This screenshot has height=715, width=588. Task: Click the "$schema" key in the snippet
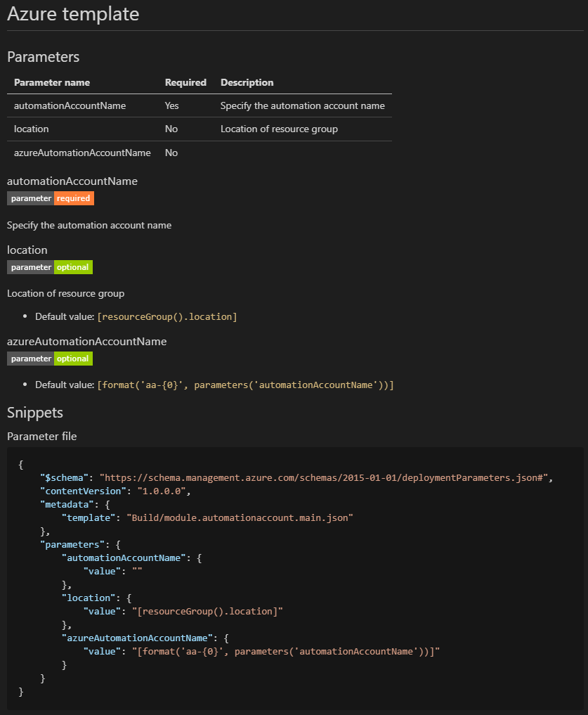point(64,477)
